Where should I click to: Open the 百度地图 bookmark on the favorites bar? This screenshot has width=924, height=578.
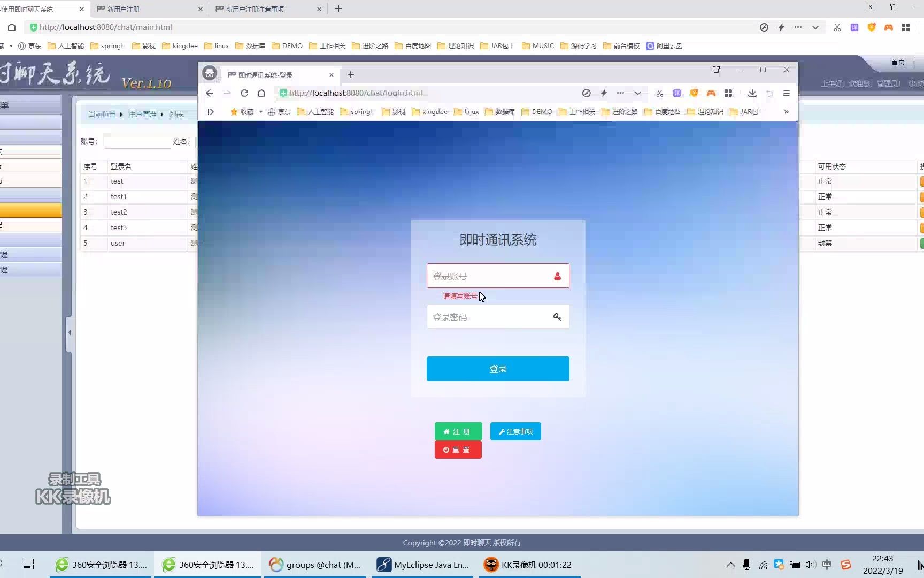point(666,111)
